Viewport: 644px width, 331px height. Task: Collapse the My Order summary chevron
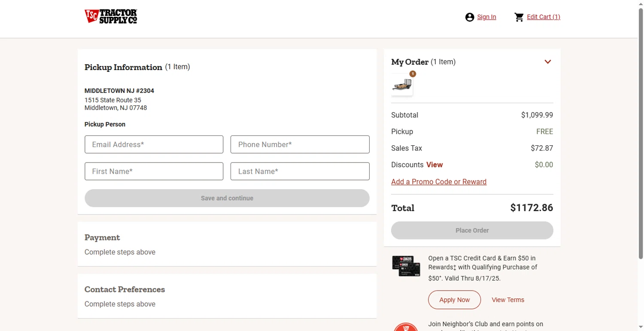point(548,62)
